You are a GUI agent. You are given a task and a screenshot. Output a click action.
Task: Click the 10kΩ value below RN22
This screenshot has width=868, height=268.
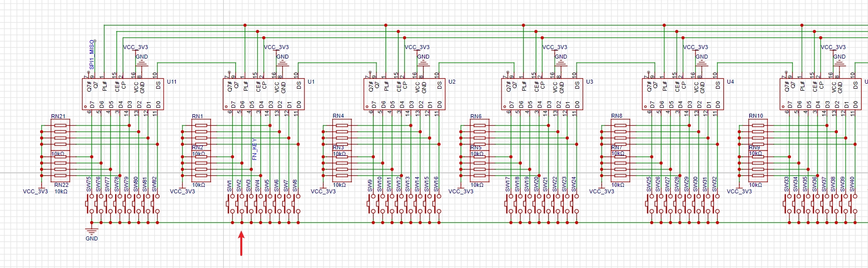61,191
